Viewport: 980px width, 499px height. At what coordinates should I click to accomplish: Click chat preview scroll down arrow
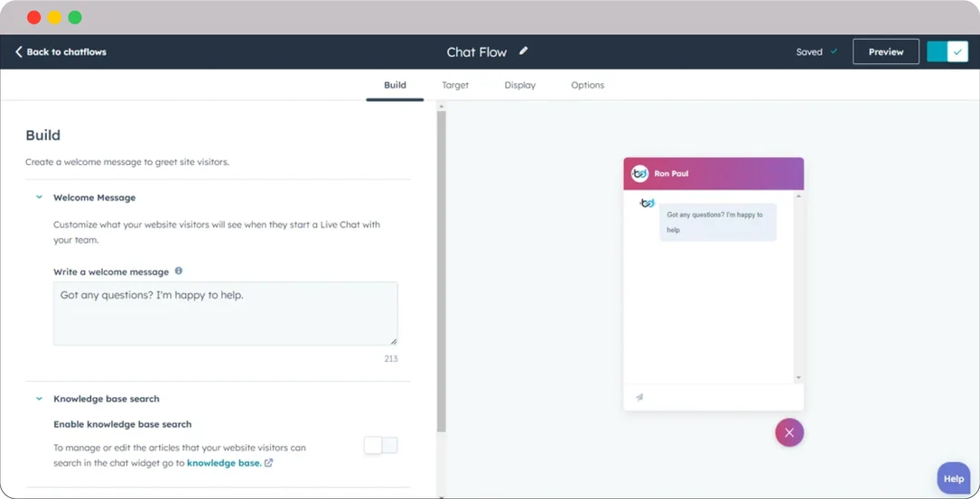pos(798,378)
